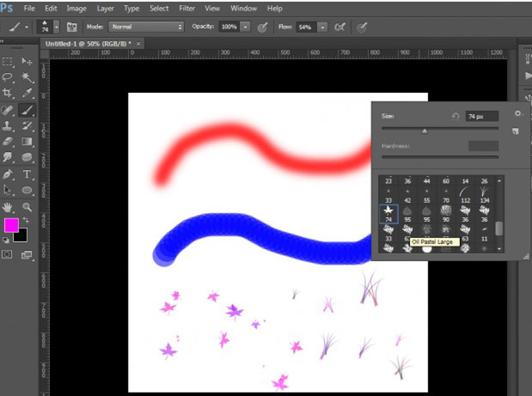The image size is (532, 396).
Task: Choose the Gradient tool in toolbox
Action: pyautogui.click(x=27, y=141)
